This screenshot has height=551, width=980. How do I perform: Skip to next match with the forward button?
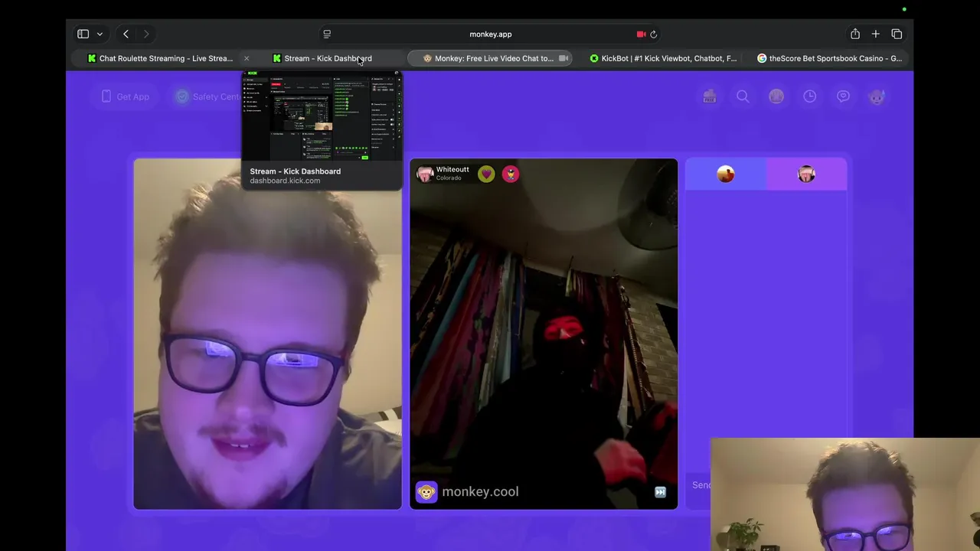tap(660, 492)
